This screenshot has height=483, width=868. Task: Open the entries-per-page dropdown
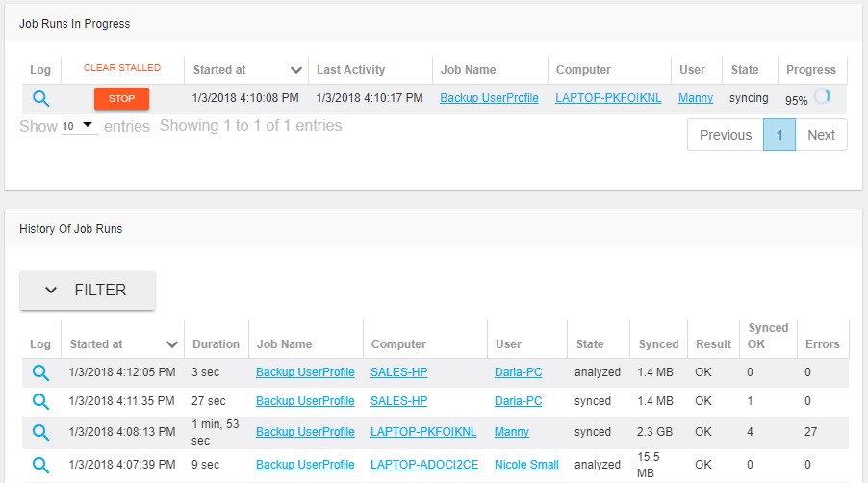(80, 126)
